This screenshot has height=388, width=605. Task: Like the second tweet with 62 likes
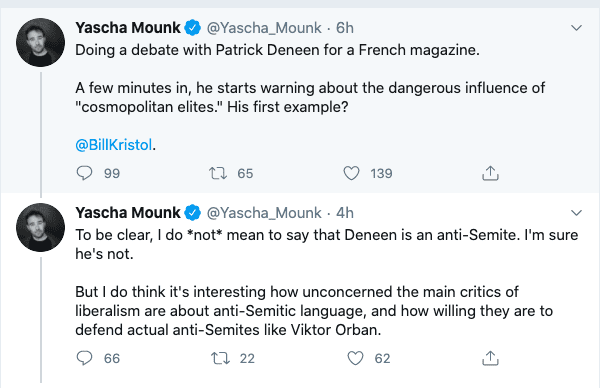[x=355, y=358]
